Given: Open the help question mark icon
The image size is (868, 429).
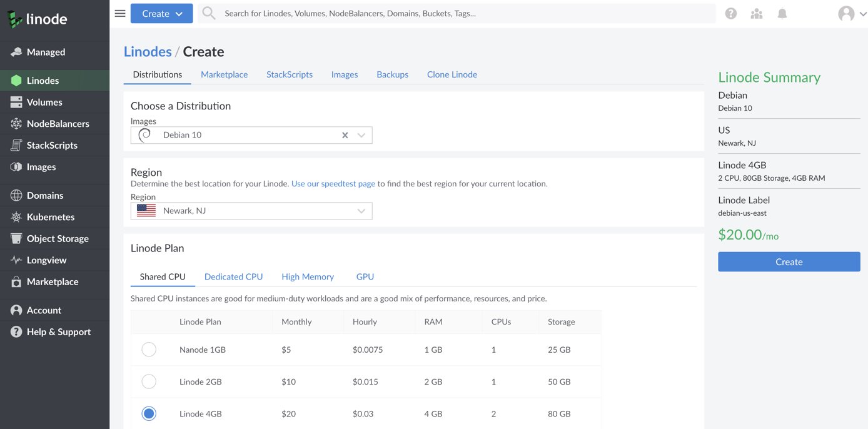Looking at the screenshot, I should (730, 13).
